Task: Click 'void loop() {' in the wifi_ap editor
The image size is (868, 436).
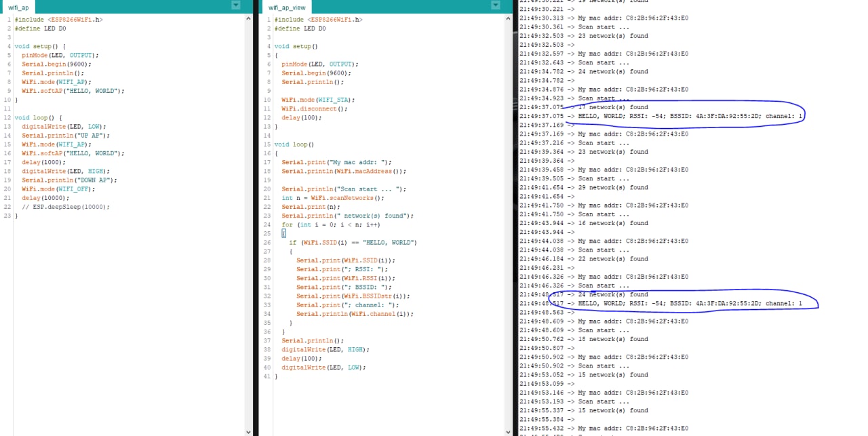Action: pyautogui.click(x=38, y=117)
